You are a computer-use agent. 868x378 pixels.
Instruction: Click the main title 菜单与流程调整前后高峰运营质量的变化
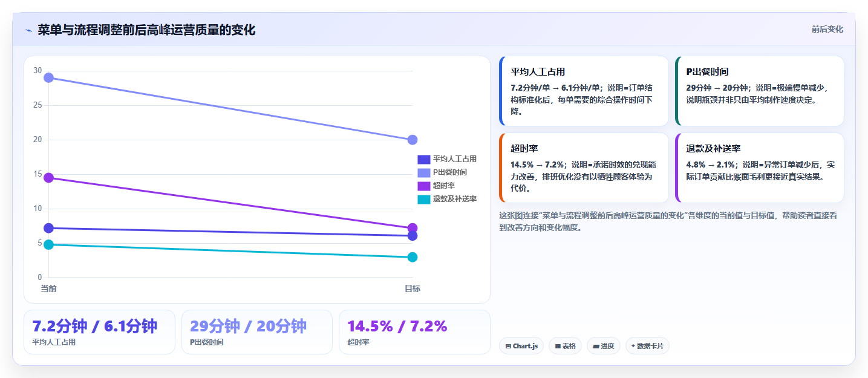[x=146, y=30]
